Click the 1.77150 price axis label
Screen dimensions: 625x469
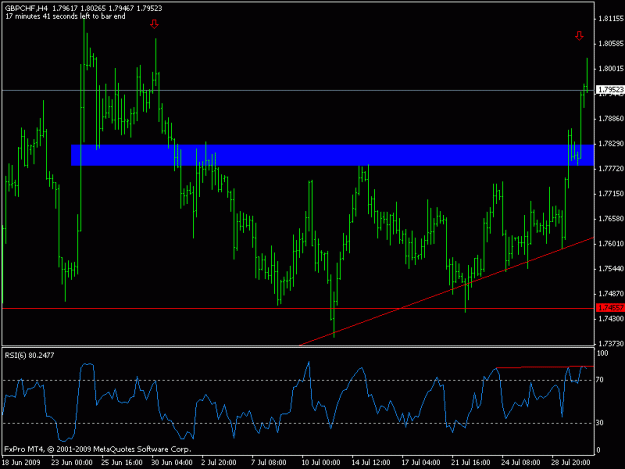[x=611, y=194]
